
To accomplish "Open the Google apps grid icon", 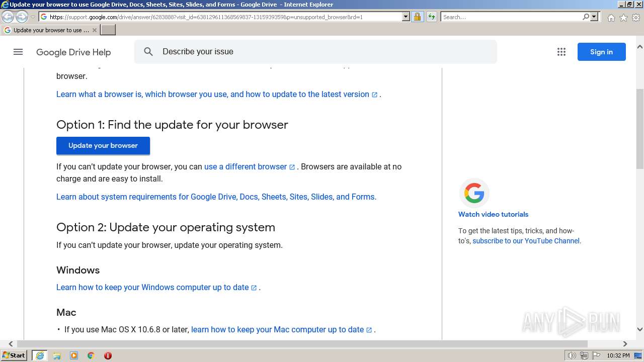I will (561, 52).
